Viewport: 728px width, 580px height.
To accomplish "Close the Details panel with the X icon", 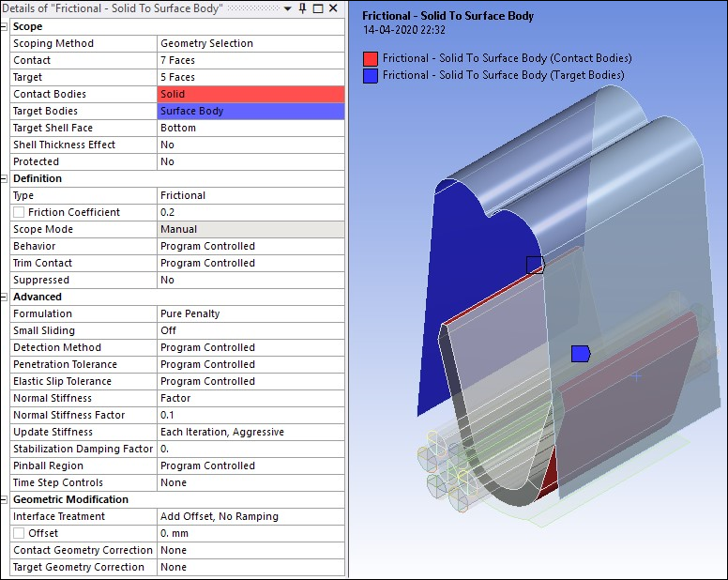I will pyautogui.click(x=334, y=8).
